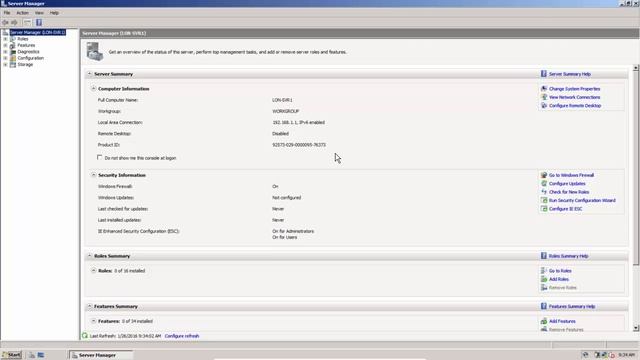Select the Configuration node in the tree
Image resolution: width=640 pixels, height=360 pixels.
30,58
